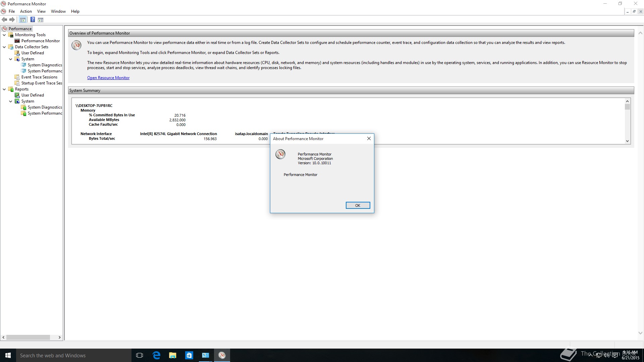
Task: Collapse the Reports tree node
Action: tap(4, 89)
